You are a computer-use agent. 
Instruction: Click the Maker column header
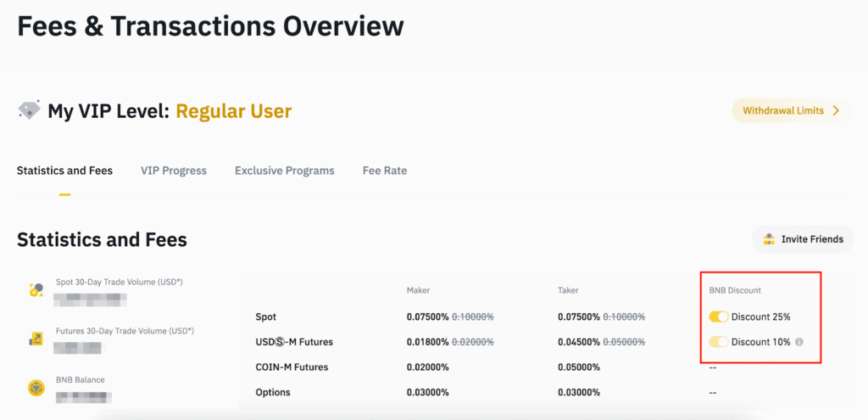click(419, 290)
